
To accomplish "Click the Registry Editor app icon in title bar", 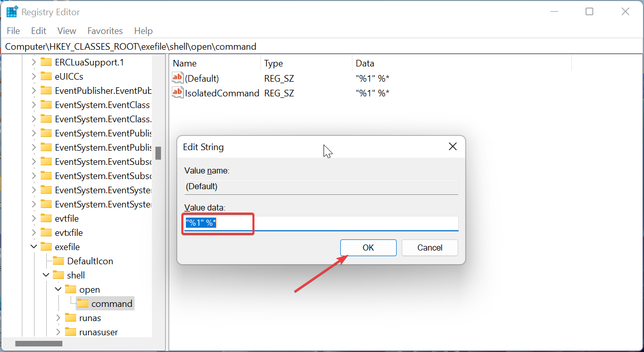I will [x=11, y=11].
